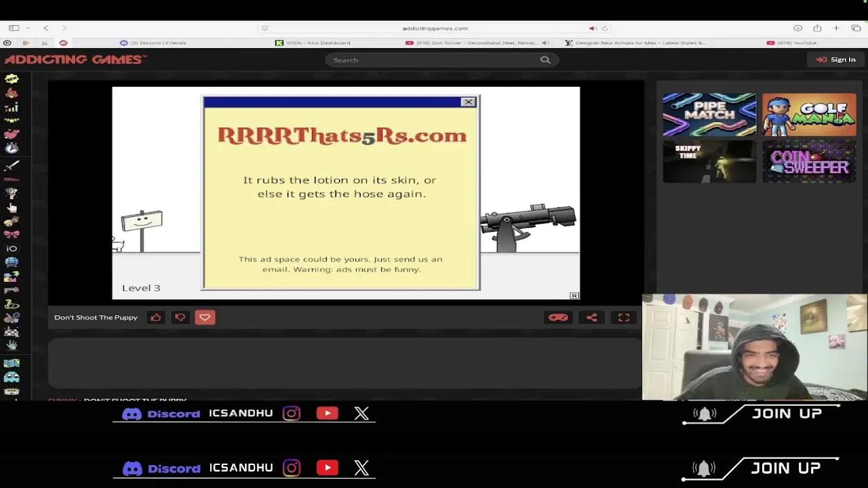Close the RRRRThats5Rs.com ad popup
The width and height of the screenshot is (868, 488).
468,102
